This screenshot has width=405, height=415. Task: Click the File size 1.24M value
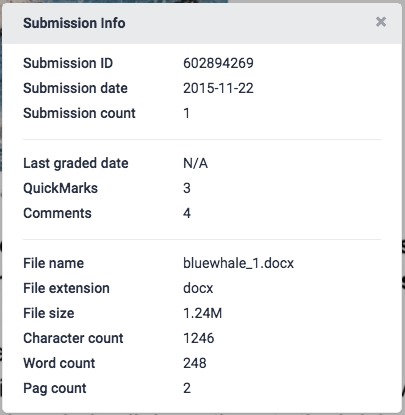[x=202, y=313]
